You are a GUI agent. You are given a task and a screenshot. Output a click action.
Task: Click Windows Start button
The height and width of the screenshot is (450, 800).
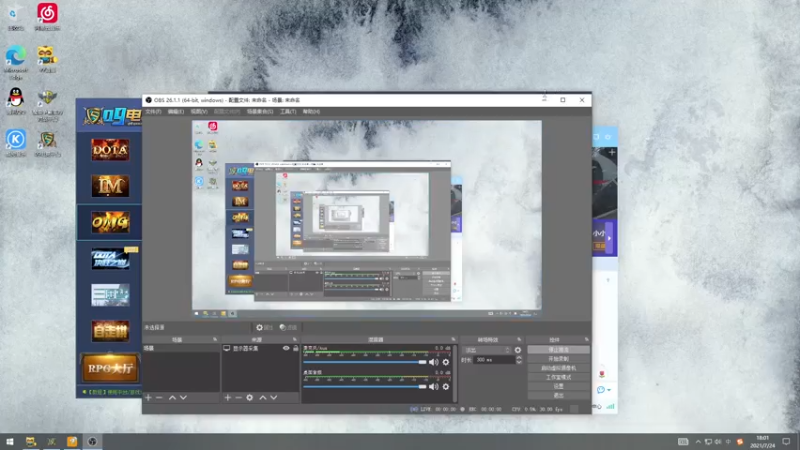10,442
